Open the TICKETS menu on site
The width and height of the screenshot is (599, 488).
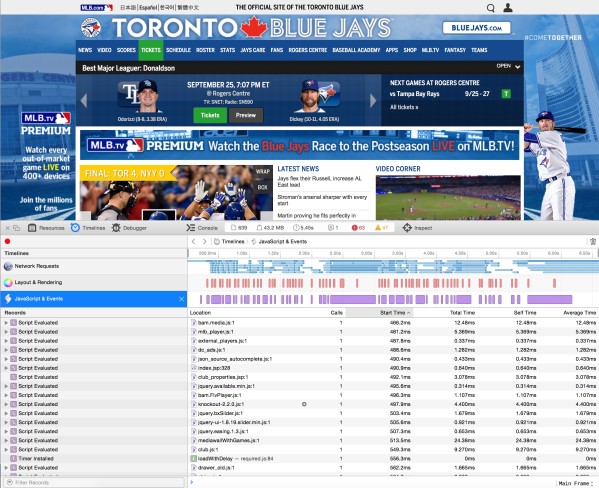pyautogui.click(x=151, y=50)
